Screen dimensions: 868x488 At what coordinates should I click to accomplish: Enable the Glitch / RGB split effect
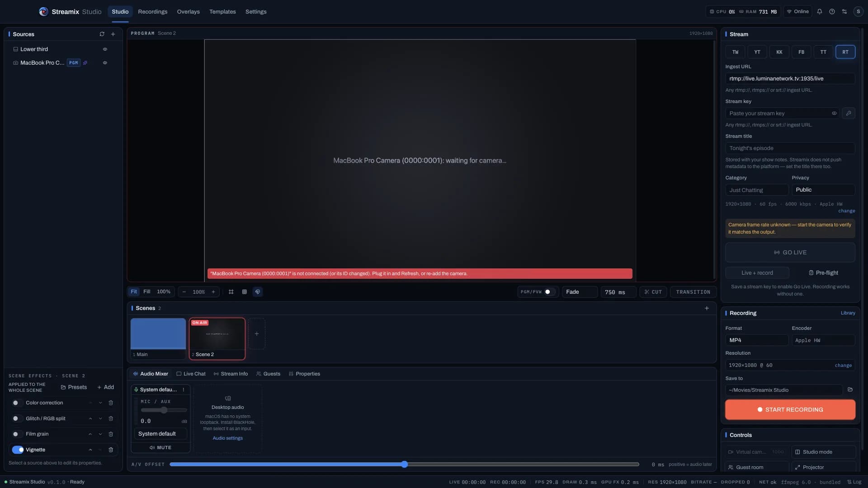pos(17,419)
